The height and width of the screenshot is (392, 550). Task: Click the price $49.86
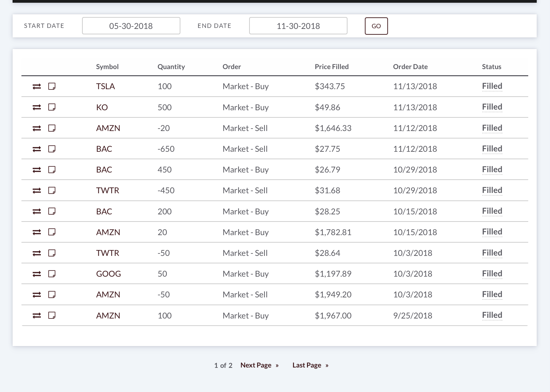click(x=327, y=108)
